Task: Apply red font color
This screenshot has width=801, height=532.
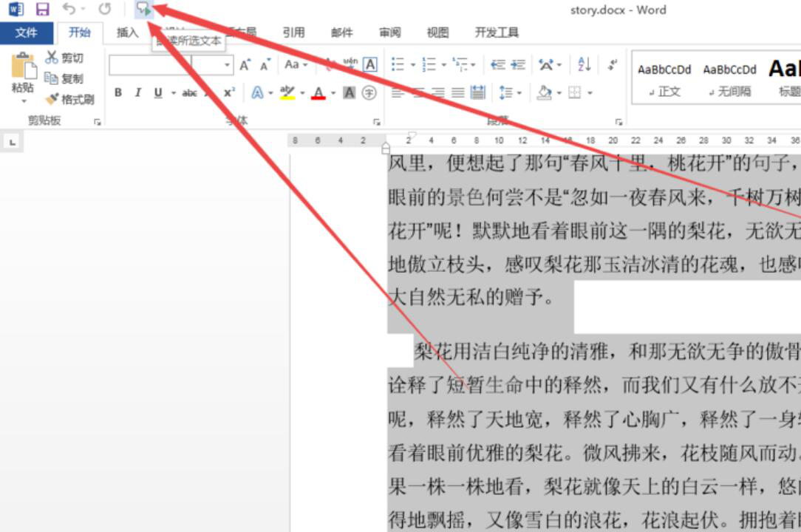Action: click(318, 92)
